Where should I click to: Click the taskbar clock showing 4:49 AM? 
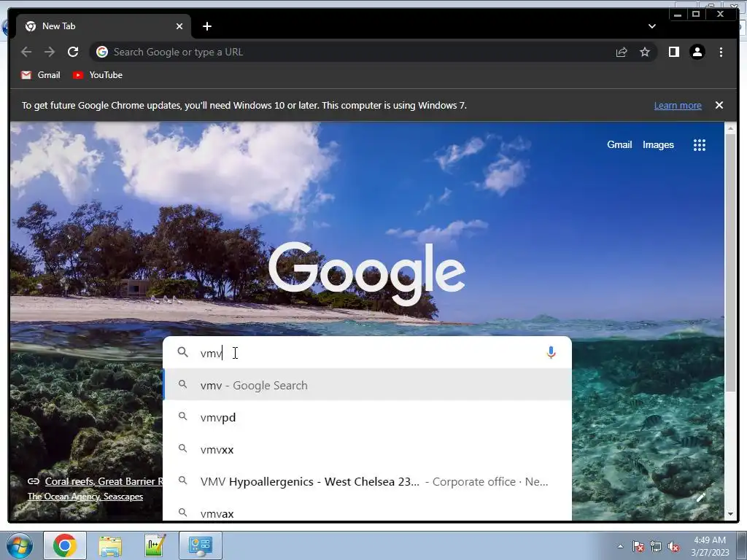click(710, 546)
